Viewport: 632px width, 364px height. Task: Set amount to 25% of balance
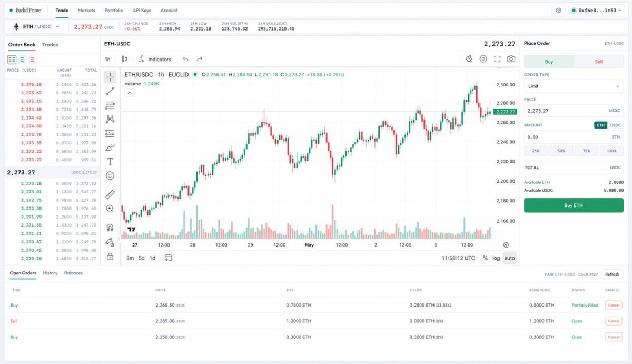[x=536, y=151]
